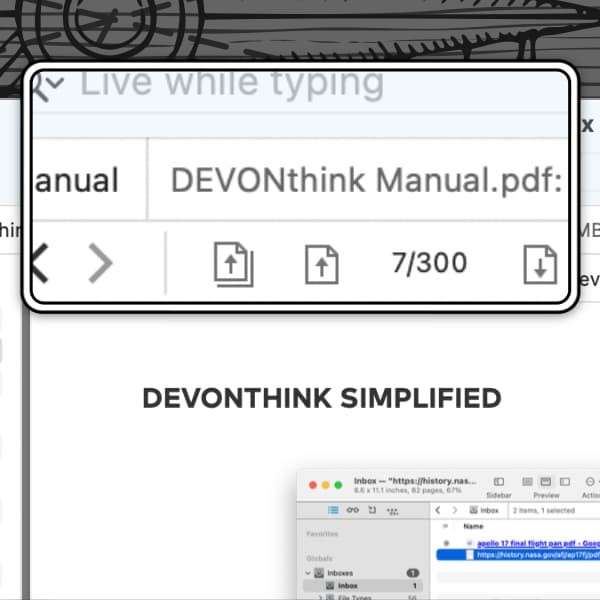The height and width of the screenshot is (600, 600).
Task: Go forward with the right chevron arrow
Action: pos(100,263)
